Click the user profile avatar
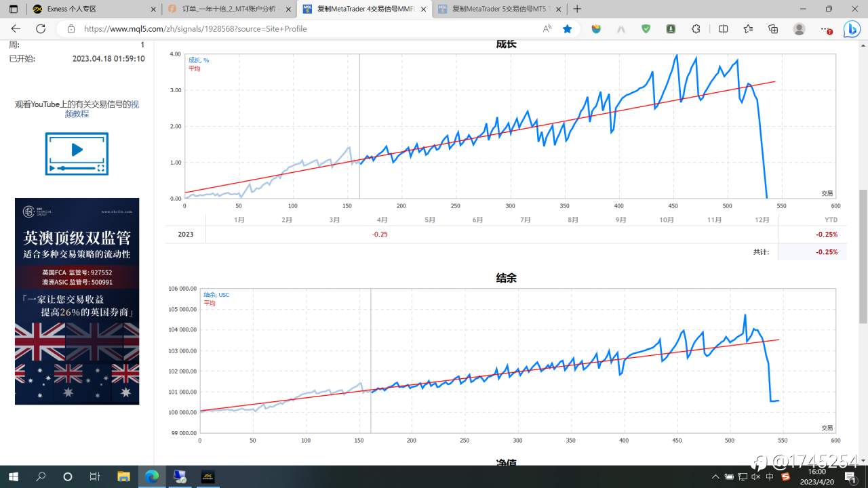 [x=799, y=29]
